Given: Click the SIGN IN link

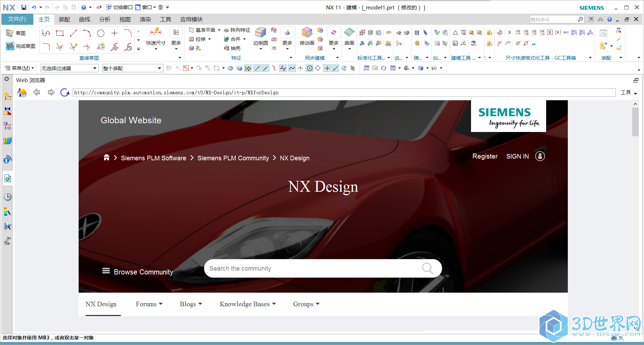Looking at the screenshot, I should tap(518, 156).
